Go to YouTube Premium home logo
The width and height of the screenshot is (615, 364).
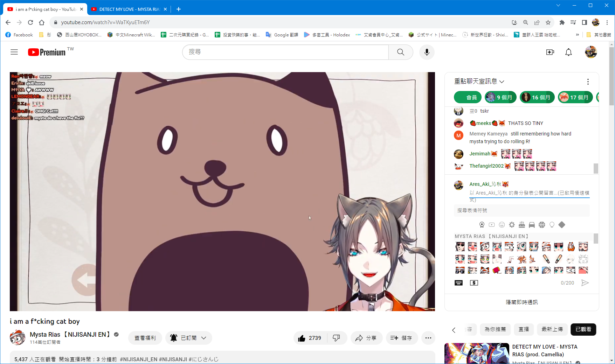(x=47, y=52)
